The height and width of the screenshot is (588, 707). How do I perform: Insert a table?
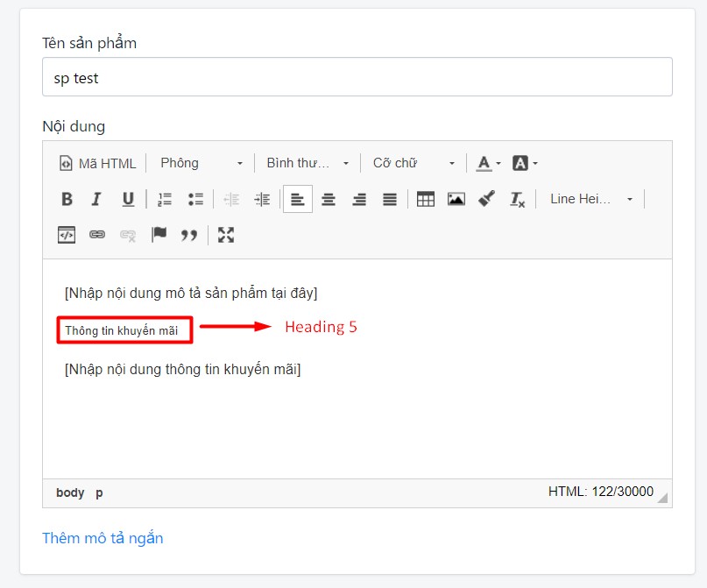pyautogui.click(x=426, y=199)
